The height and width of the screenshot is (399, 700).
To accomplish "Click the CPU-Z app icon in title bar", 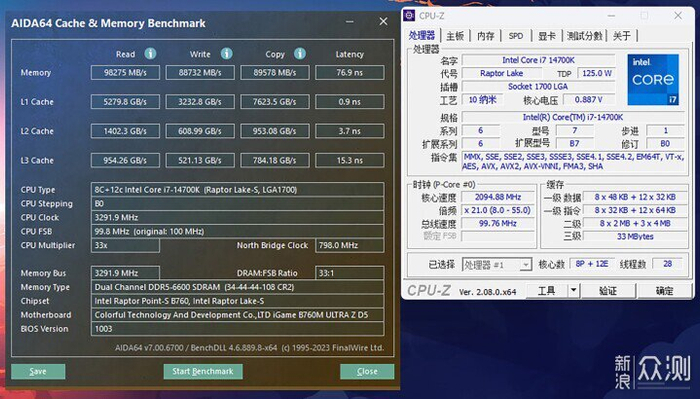I will coord(409,16).
